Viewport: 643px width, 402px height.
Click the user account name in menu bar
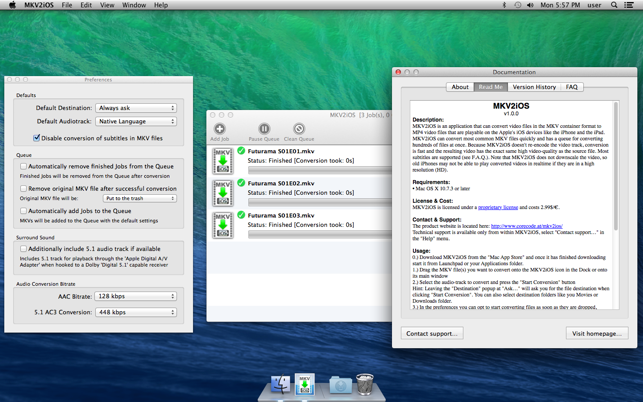point(594,5)
